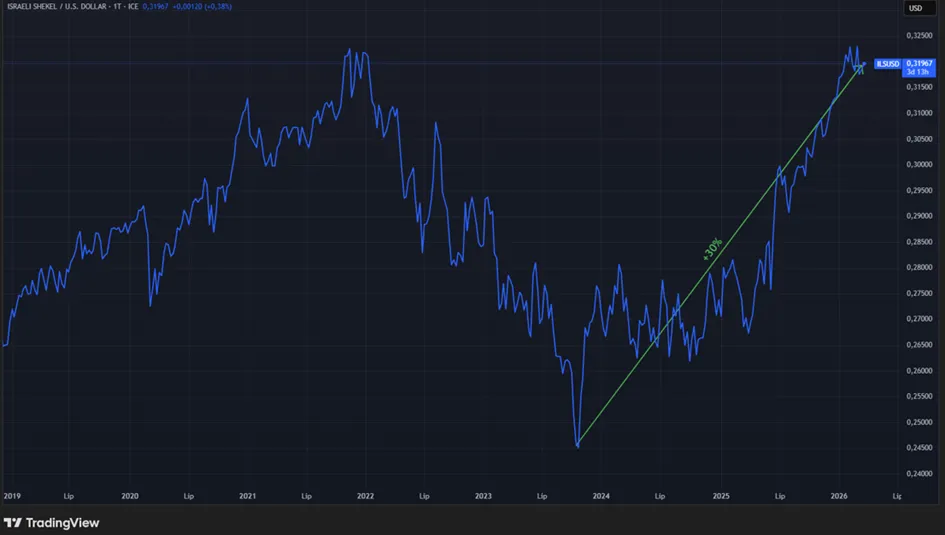Click the 0,28500 price axis label
The width and height of the screenshot is (945, 535).
tap(919, 242)
